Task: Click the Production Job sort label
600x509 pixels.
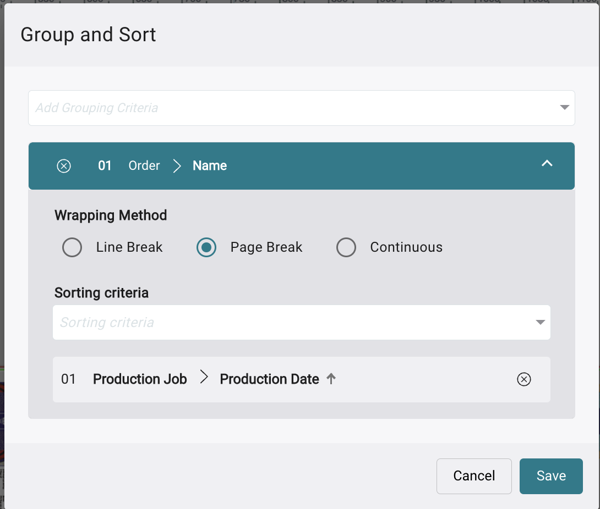Action: tap(140, 379)
